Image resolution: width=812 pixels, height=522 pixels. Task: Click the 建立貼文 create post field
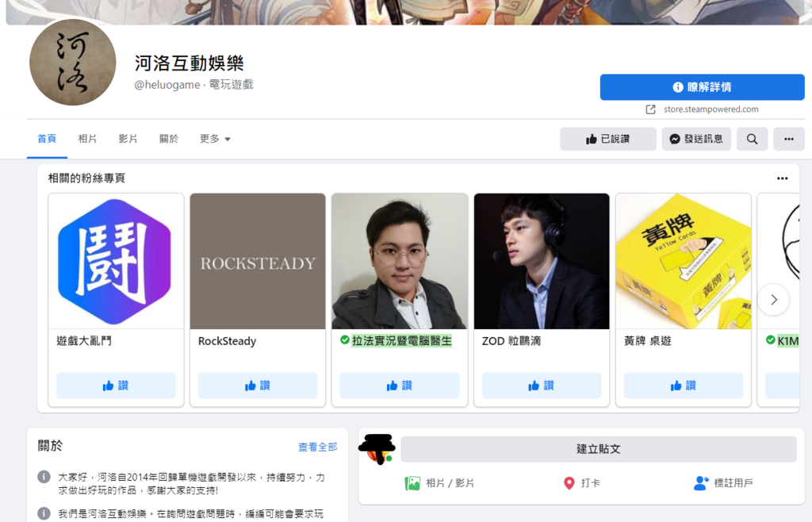pos(599,449)
